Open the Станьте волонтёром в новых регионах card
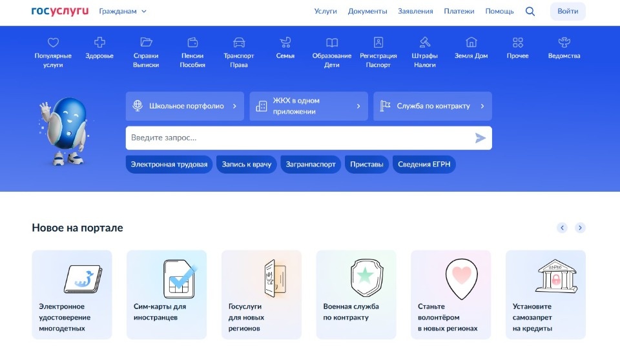 pyautogui.click(x=451, y=294)
